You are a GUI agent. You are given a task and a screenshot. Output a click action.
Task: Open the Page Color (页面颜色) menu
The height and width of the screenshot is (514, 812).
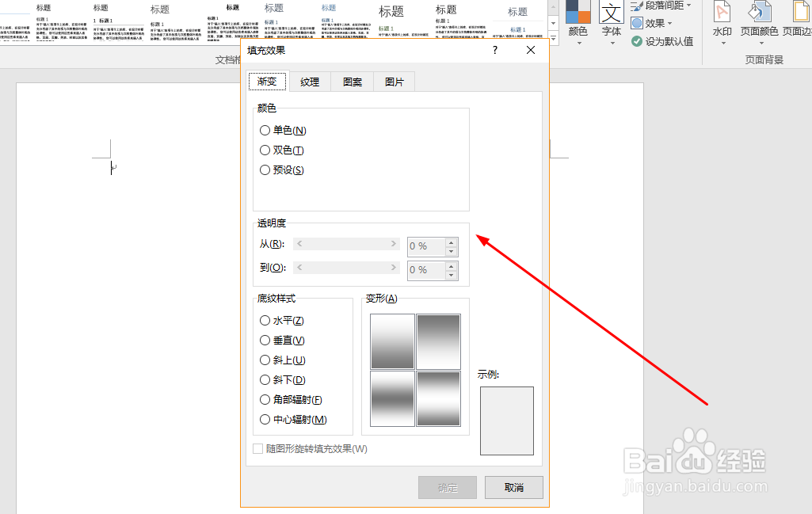coord(759,23)
